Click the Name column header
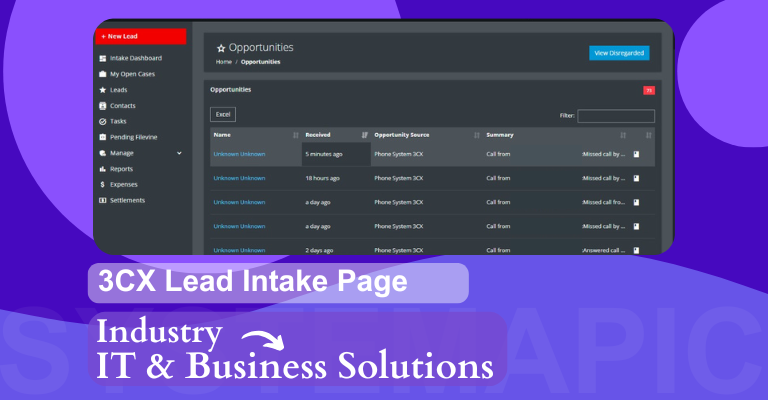Image resolution: width=768 pixels, height=400 pixels. (222, 135)
